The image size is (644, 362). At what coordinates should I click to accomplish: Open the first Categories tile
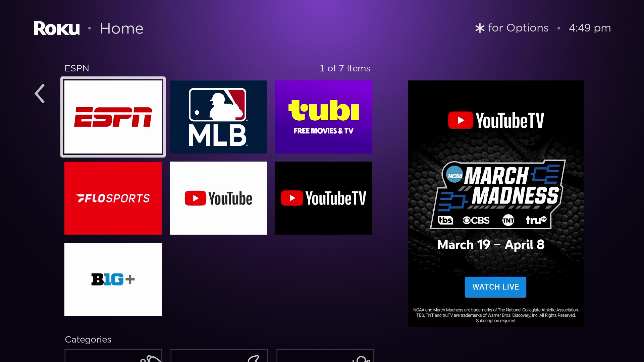[x=113, y=356]
